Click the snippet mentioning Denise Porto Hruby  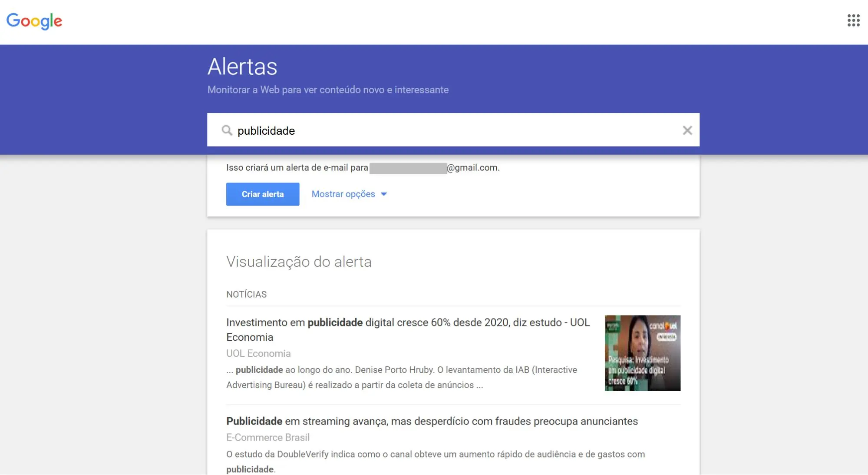(402, 370)
